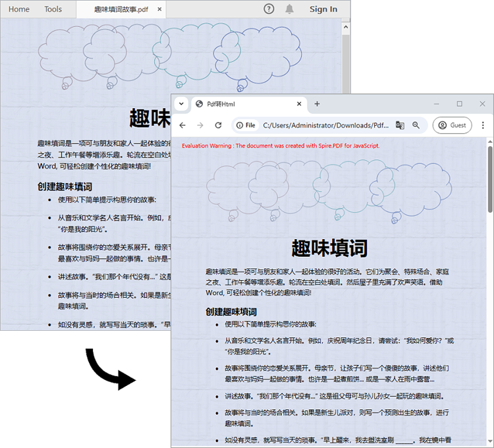Click the 创建趣味填词 heading in PDF viewer
The height and width of the screenshot is (448, 494).
pyautogui.click(x=65, y=186)
